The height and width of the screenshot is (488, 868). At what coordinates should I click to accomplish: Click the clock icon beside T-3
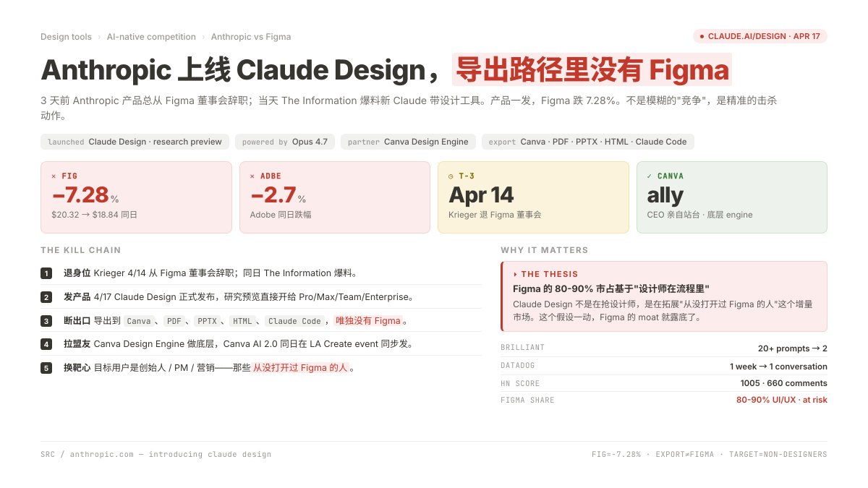[x=451, y=176]
